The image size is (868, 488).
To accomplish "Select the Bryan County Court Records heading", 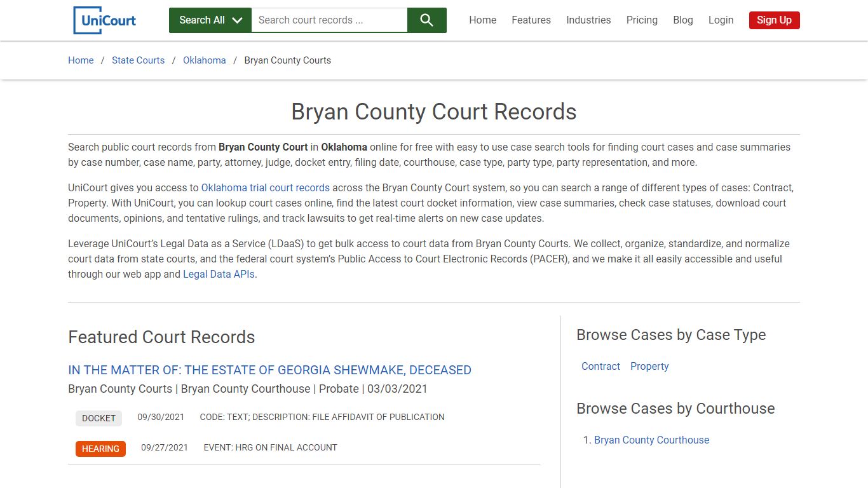I will 434,112.
